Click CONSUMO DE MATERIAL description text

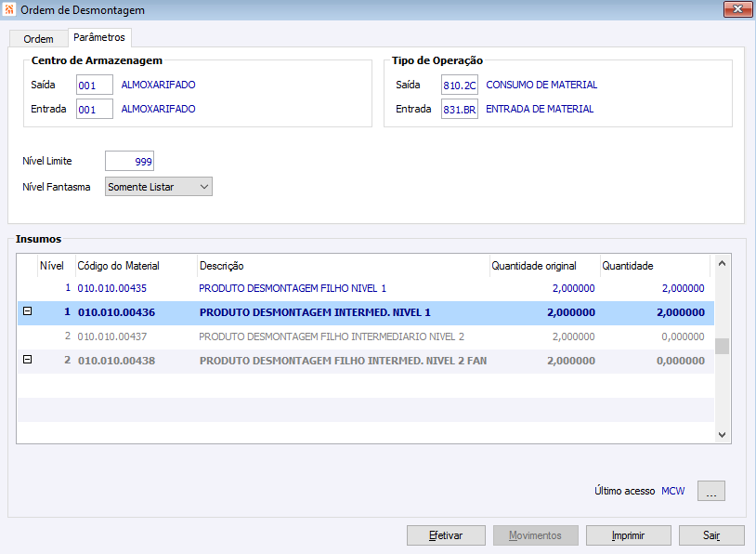(541, 85)
